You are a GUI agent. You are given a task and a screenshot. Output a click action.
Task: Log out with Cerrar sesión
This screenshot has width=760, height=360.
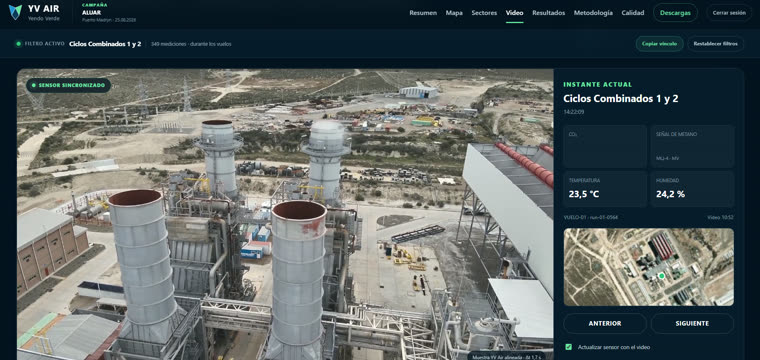(x=729, y=13)
